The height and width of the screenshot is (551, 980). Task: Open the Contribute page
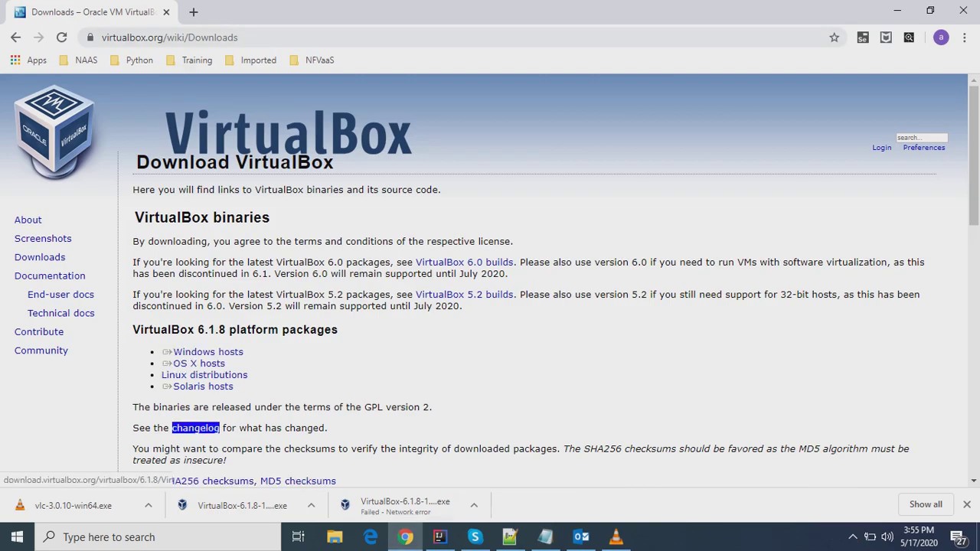[x=39, y=331]
